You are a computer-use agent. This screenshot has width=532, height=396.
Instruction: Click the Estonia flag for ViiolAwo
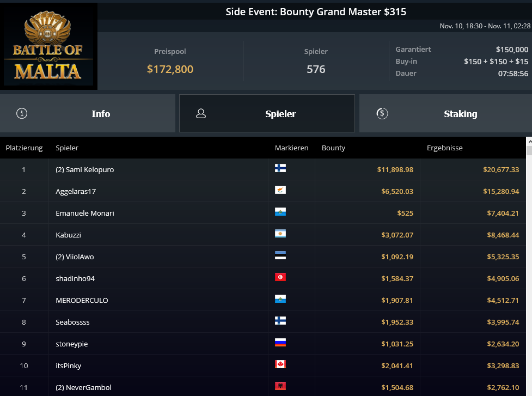click(280, 255)
